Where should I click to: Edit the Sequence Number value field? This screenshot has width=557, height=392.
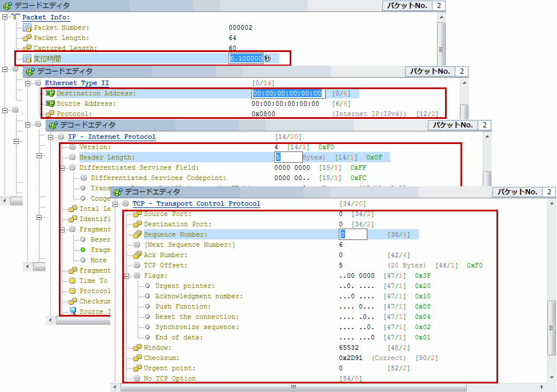pyautogui.click(x=352, y=234)
